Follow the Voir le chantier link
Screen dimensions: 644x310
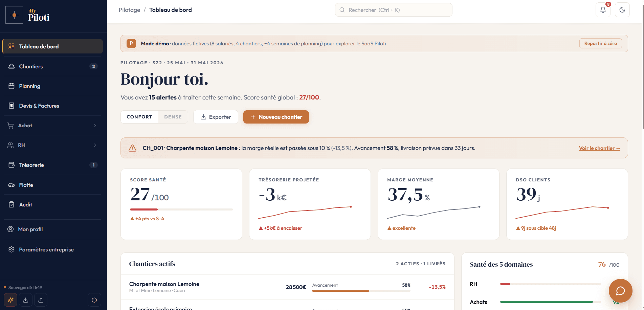pos(600,148)
